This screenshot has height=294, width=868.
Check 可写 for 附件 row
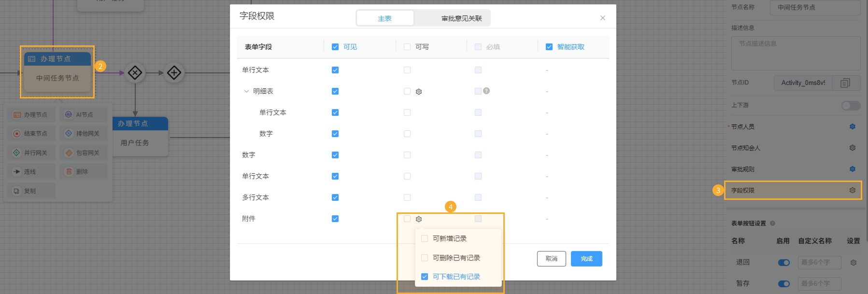click(x=407, y=219)
